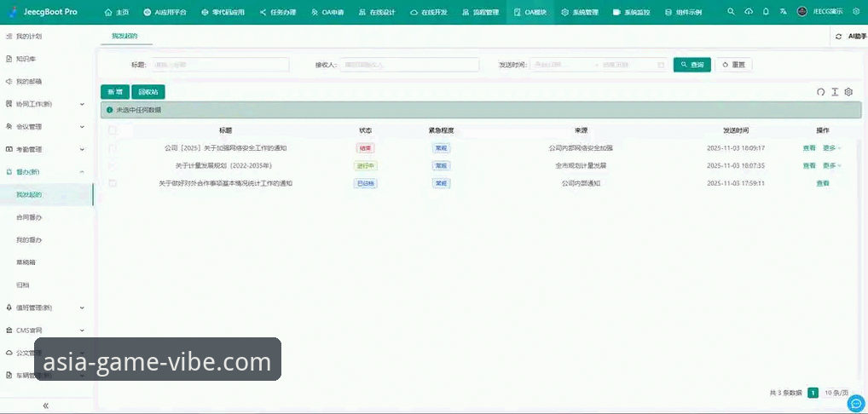Viewport: 868px width, 414px height.
Task: Go to 在线开发 in top navigation
Action: [429, 12]
